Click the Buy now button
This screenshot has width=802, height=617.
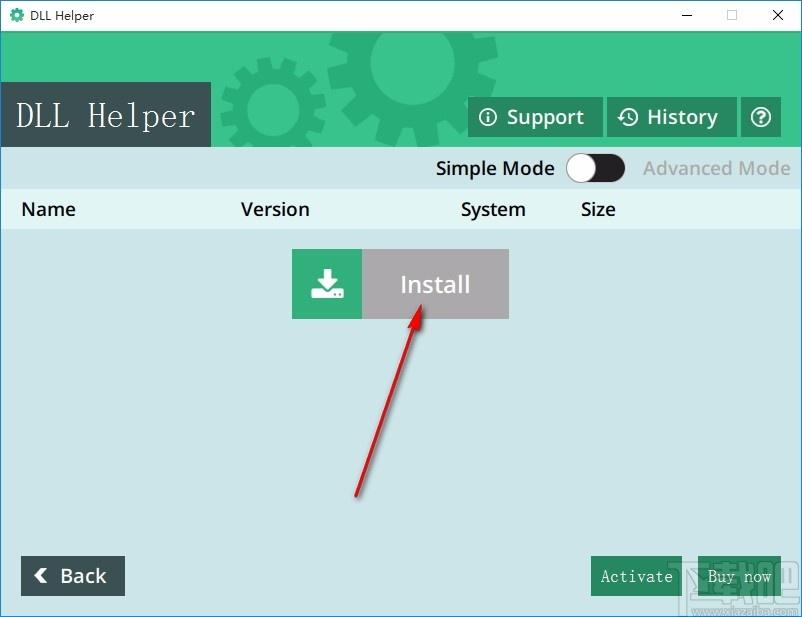(x=739, y=576)
